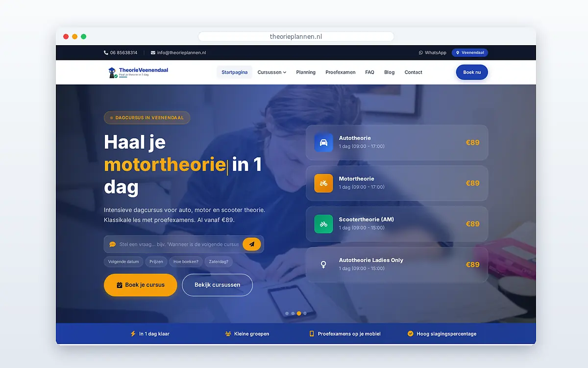Screen dimensions: 588x368
Task: Click the envelope icon beside info@theorieplannen.nl
Action: 153,53
